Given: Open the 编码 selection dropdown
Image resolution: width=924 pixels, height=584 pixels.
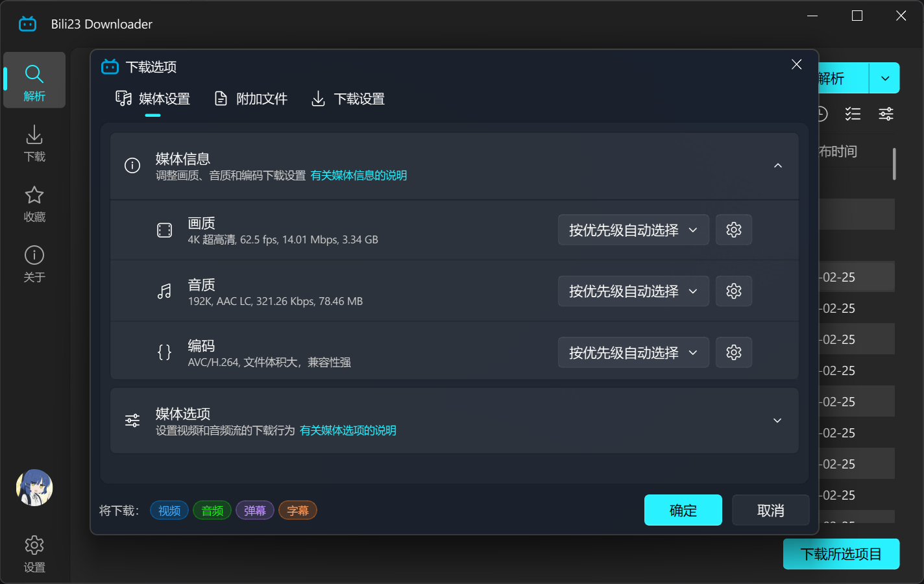Looking at the screenshot, I should [x=633, y=352].
